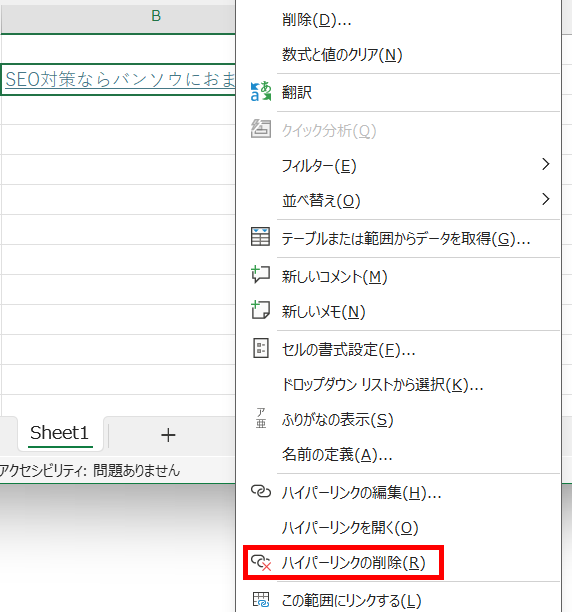Click the ふりがなの表示 furigana icon

click(261, 418)
